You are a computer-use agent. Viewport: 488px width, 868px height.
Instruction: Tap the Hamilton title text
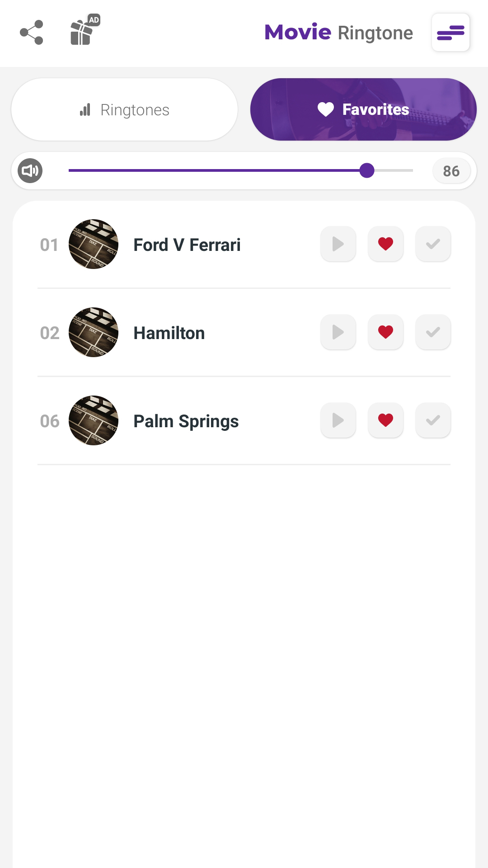click(169, 333)
